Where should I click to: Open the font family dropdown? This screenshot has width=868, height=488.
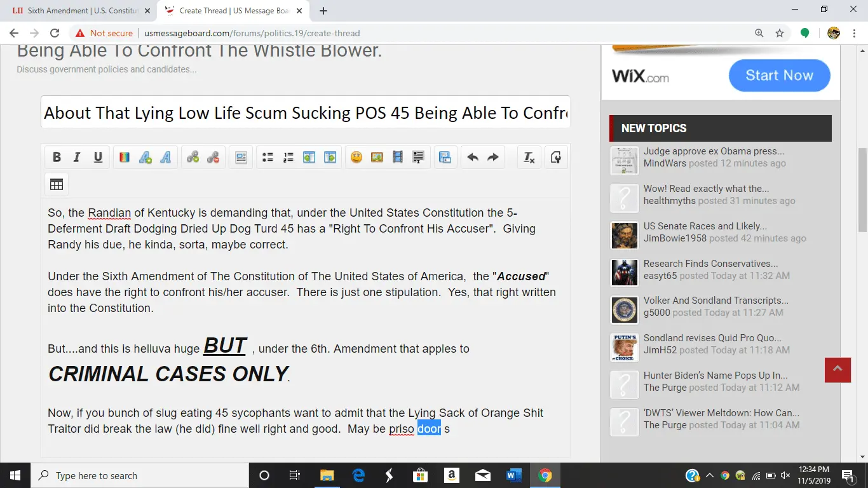click(166, 158)
